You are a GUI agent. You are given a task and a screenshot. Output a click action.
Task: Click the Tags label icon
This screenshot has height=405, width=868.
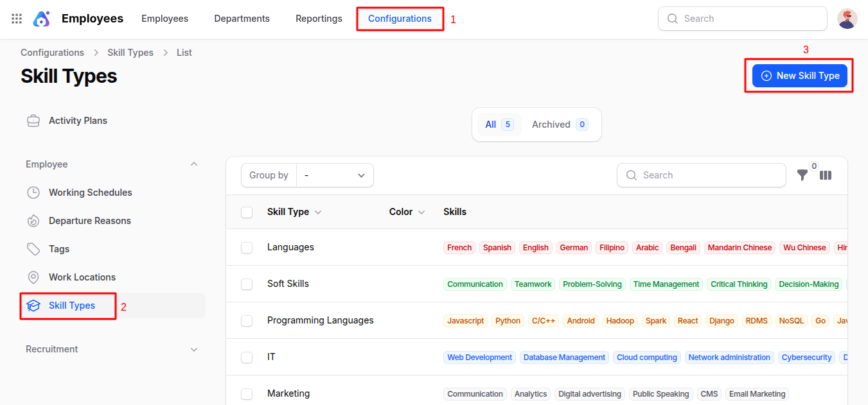point(33,249)
